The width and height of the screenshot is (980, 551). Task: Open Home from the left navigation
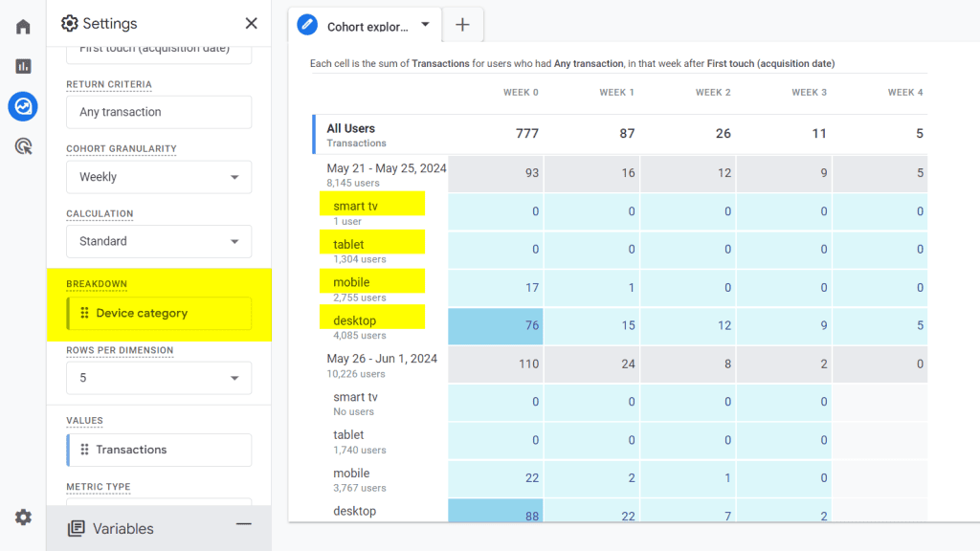22,26
